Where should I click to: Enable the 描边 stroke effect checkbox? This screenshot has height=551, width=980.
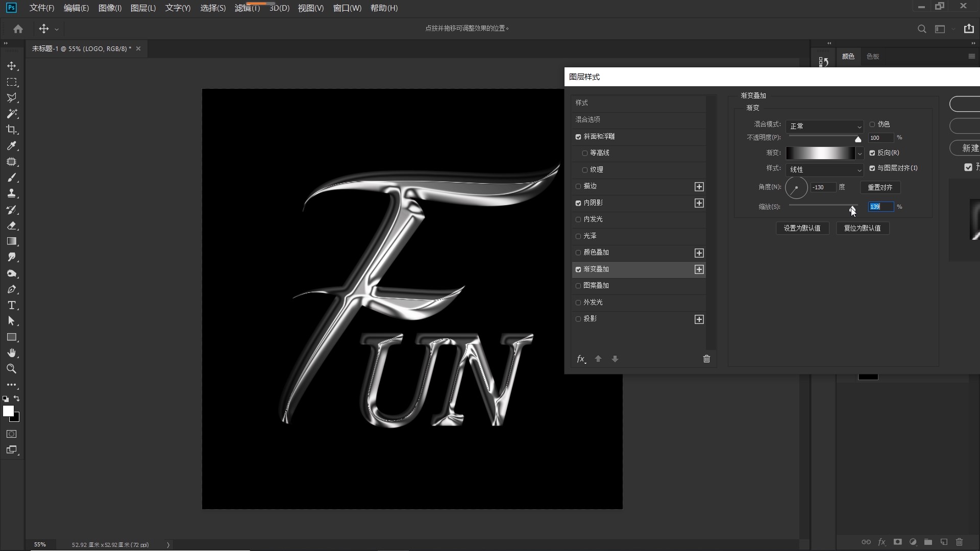pyautogui.click(x=578, y=187)
